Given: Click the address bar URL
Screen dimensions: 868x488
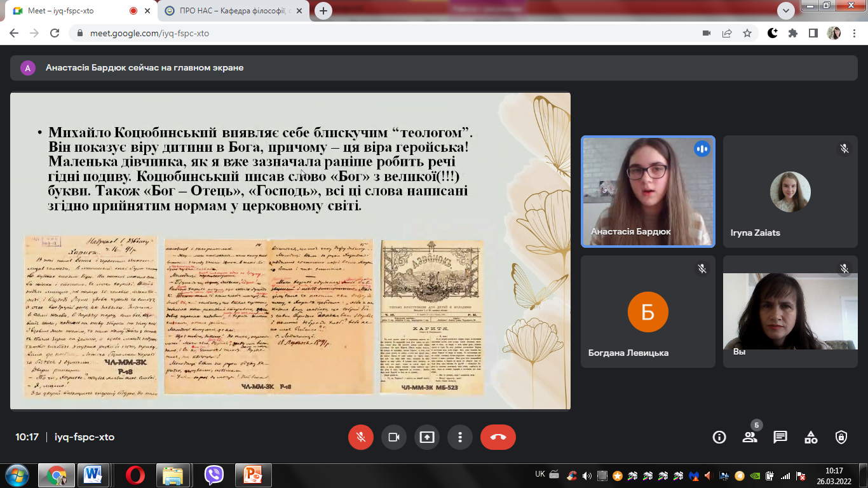Looking at the screenshot, I should (150, 33).
